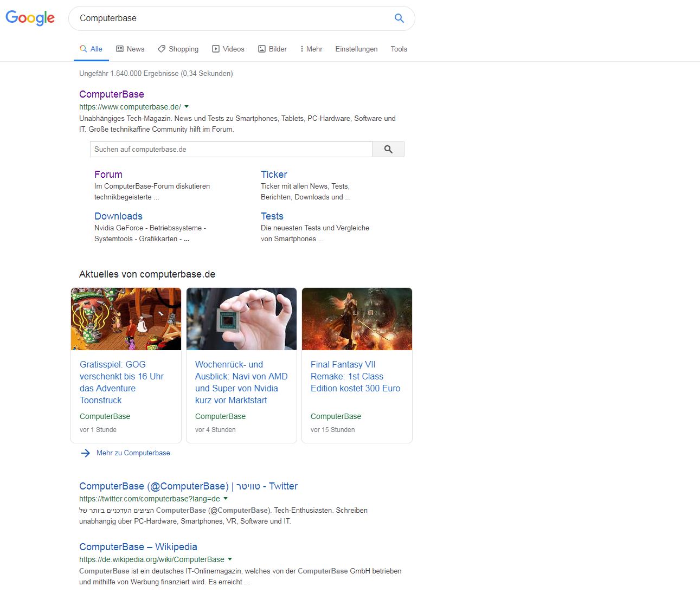Select the Alle search tab

(91, 49)
